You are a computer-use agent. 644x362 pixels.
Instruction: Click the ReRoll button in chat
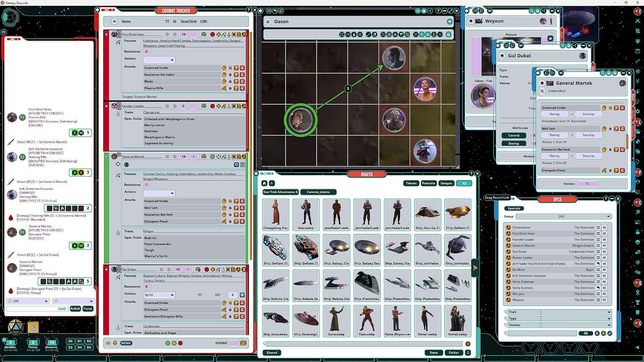pyautogui.click(x=75, y=309)
